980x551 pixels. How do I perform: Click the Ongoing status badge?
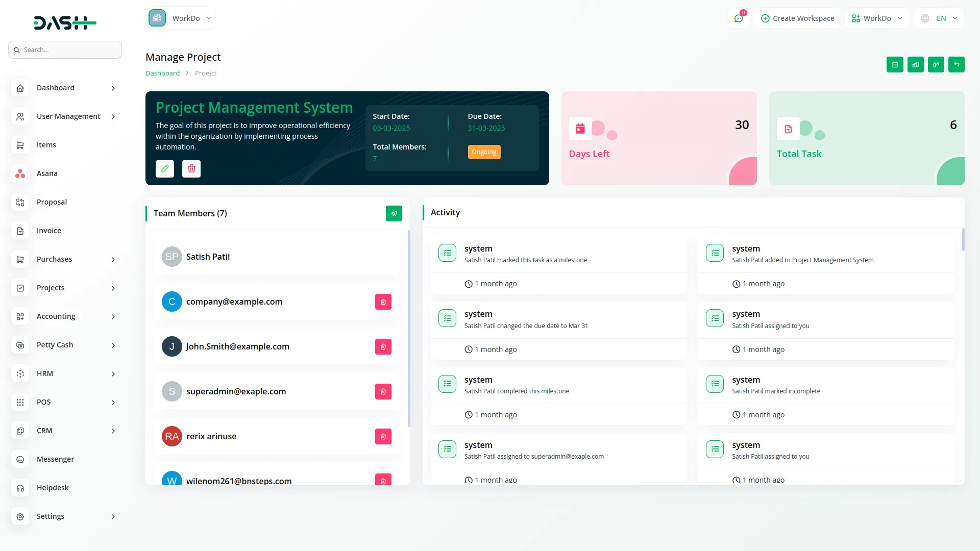(484, 152)
